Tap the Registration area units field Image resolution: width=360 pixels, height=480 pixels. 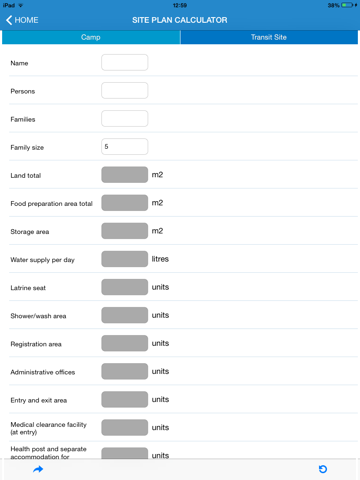(125, 343)
